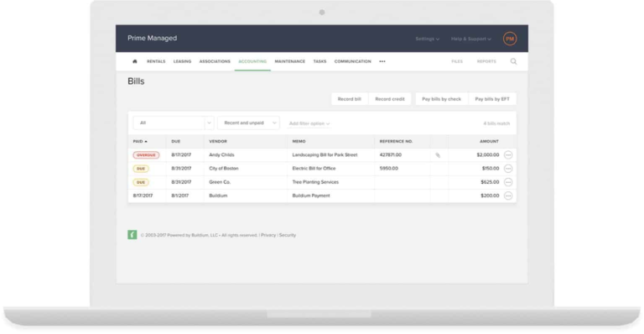Open Tree Planting Services memo
644x334 pixels.
pos(315,182)
